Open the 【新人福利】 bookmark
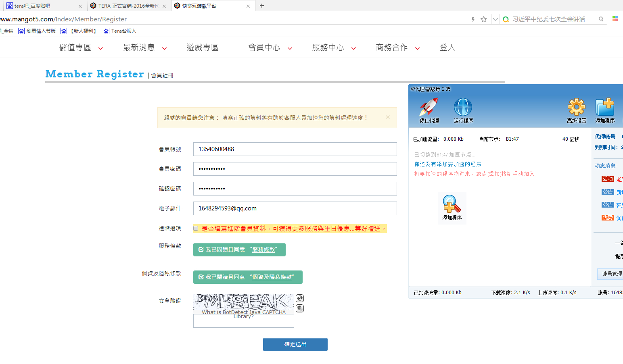Image resolution: width=623 pixels, height=364 pixels. click(80, 31)
